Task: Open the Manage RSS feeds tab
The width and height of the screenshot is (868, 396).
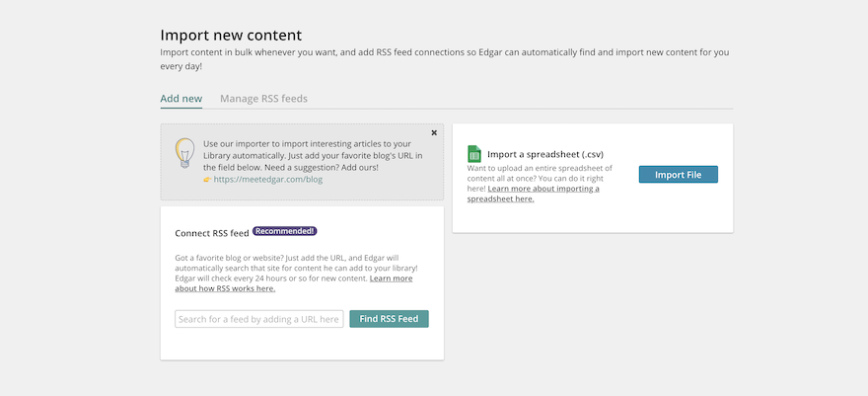Action: (x=263, y=99)
